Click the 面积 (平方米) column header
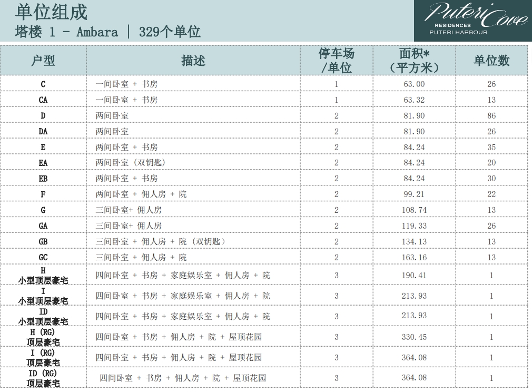The image size is (532, 392). (x=414, y=61)
